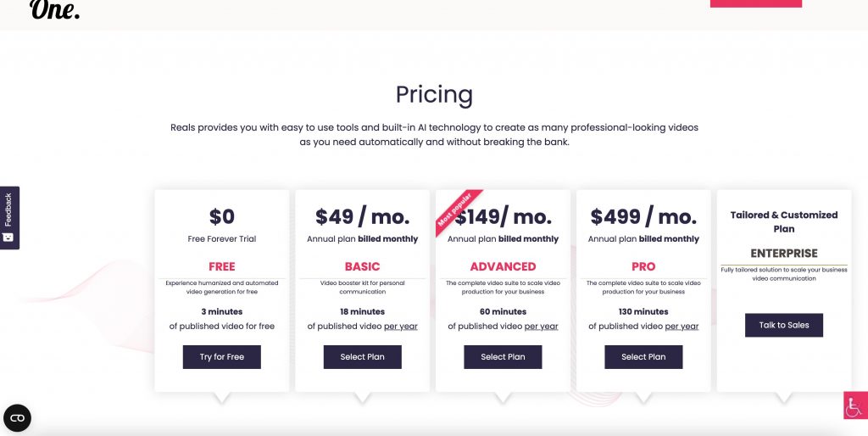Select the FREE plan title

222,266
